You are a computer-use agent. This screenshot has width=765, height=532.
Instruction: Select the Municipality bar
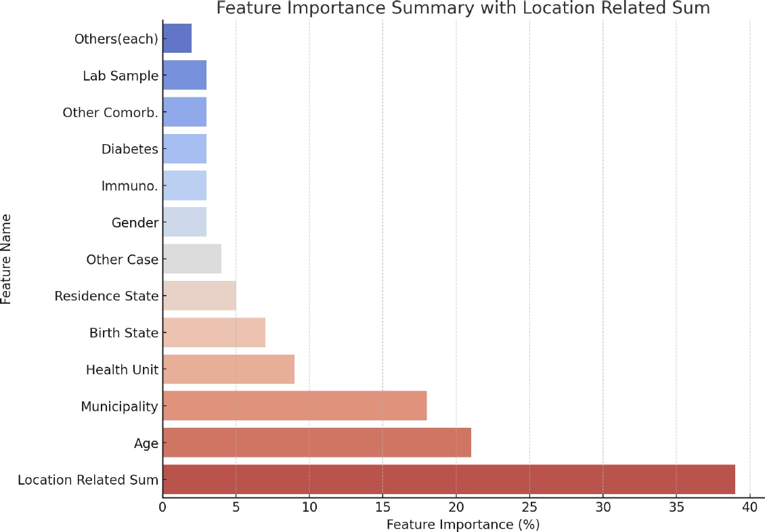(294, 406)
